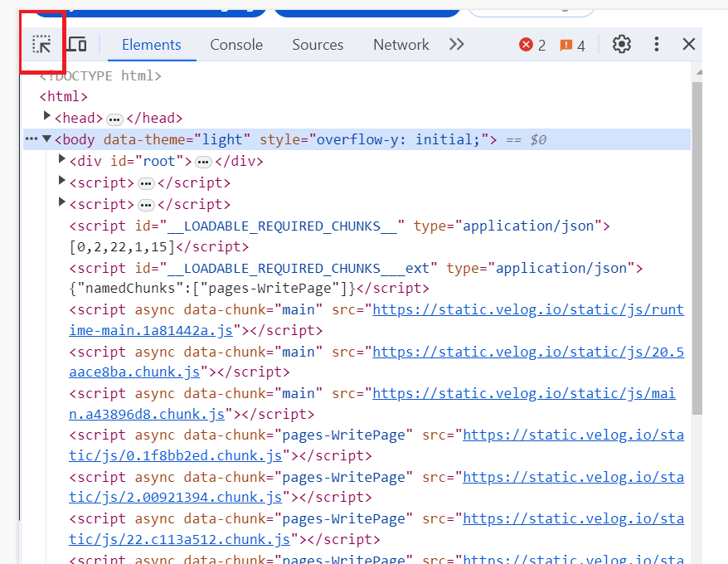Image resolution: width=728 pixels, height=564 pixels.
Task: View the 4 issues indicator
Action: (x=572, y=46)
